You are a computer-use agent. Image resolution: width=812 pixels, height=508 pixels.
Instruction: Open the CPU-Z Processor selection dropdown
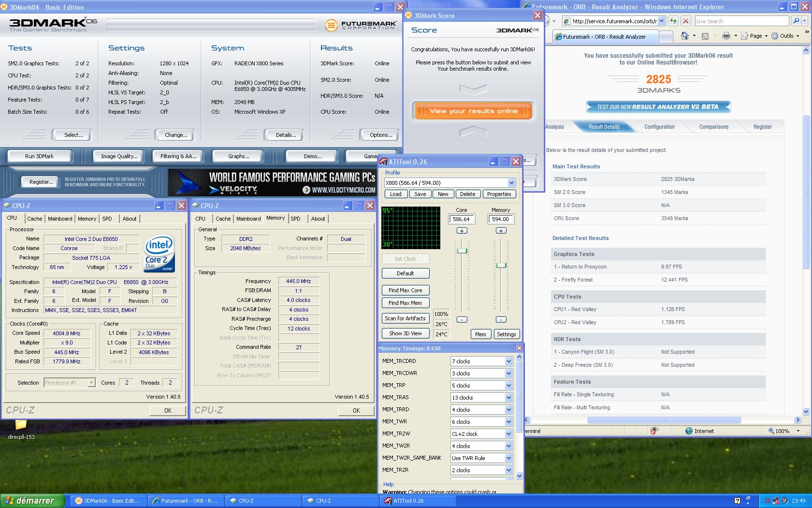point(91,383)
